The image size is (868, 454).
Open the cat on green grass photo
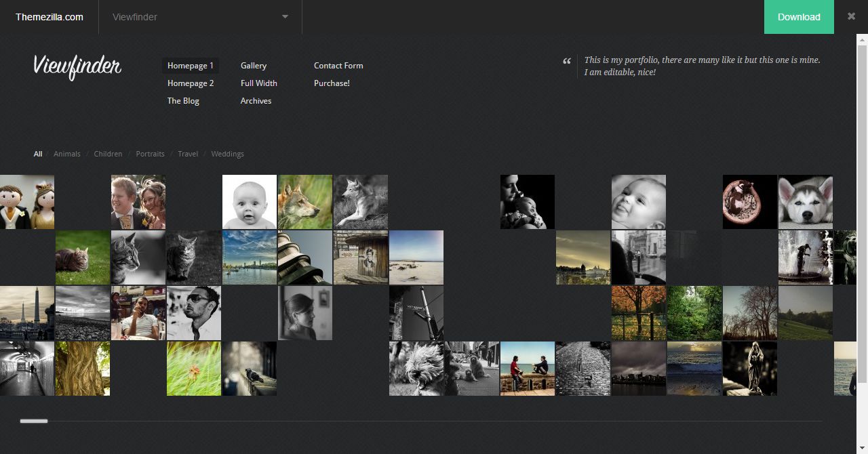(x=82, y=257)
